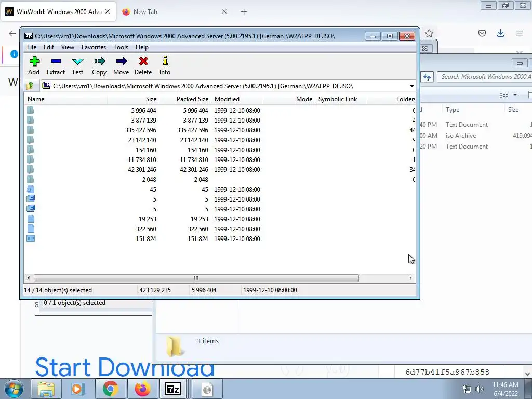Select the folder icon with size 5 996 404

click(x=30, y=110)
